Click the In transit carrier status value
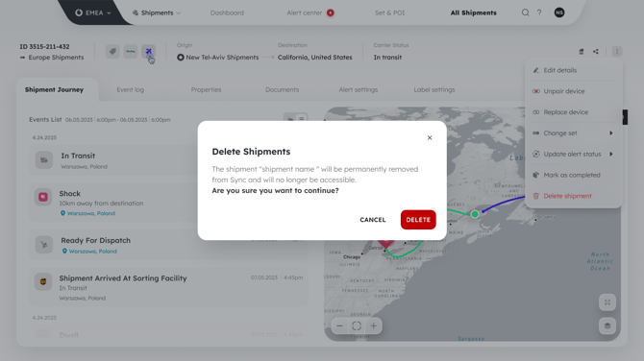The image size is (644, 361). point(387,58)
